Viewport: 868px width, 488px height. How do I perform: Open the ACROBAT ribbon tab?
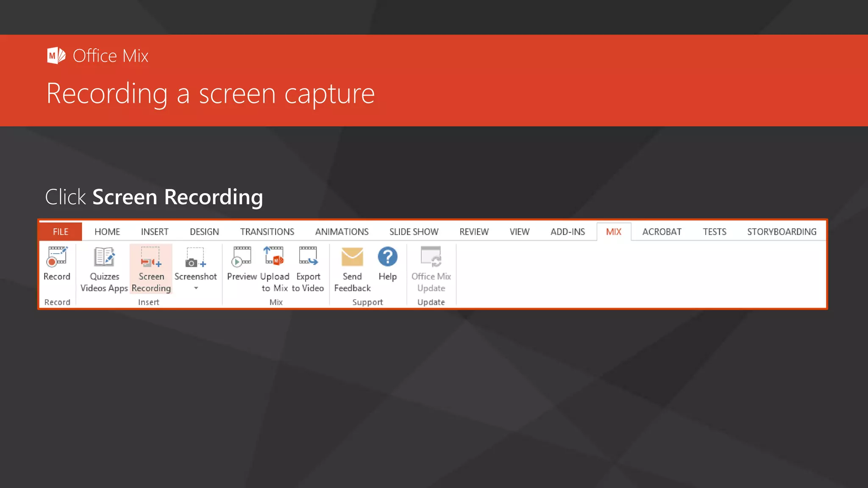coord(662,232)
